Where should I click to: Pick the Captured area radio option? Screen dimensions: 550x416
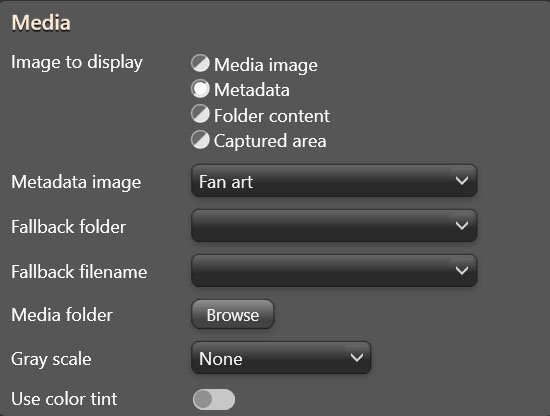[200, 140]
